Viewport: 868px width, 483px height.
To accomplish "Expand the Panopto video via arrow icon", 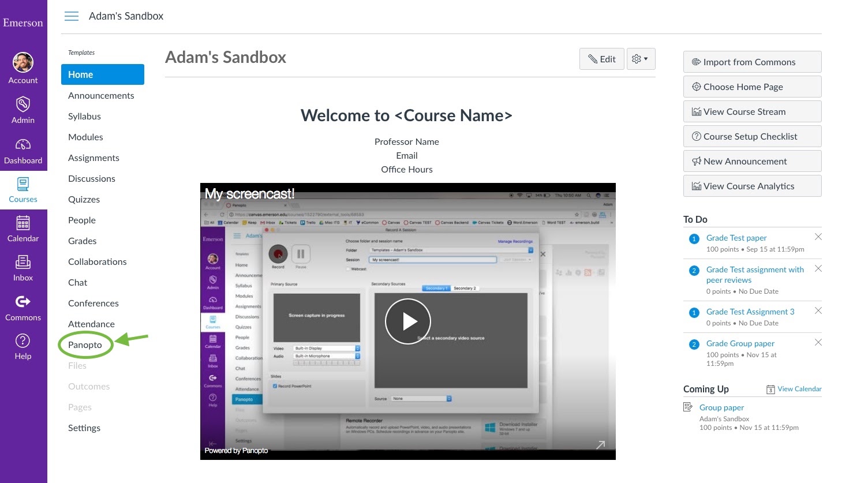I will coord(601,444).
